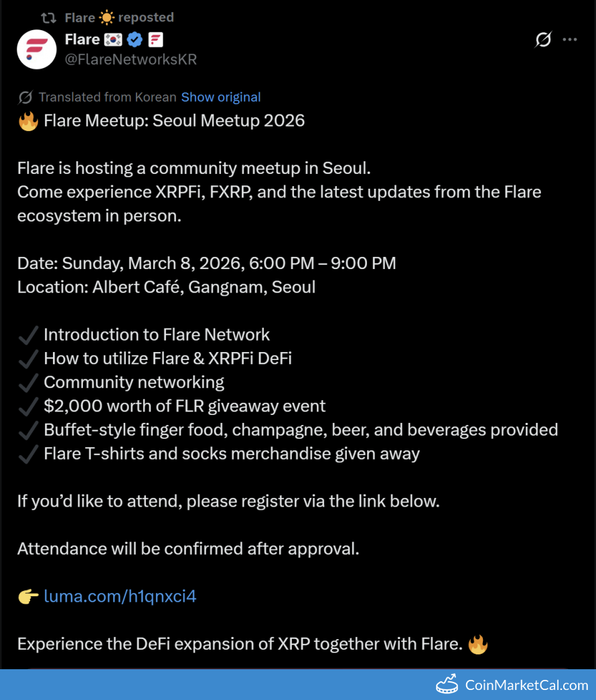596x700 pixels.
Task: Click the Flare display name
Action: pos(82,39)
